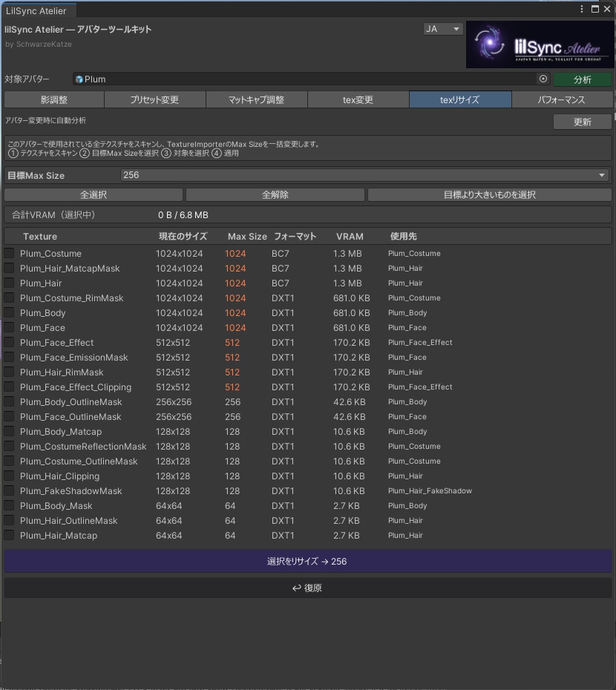Image resolution: width=616 pixels, height=690 pixels.
Task: Click the アバター変更時に自動分析 label
Action: point(45,120)
